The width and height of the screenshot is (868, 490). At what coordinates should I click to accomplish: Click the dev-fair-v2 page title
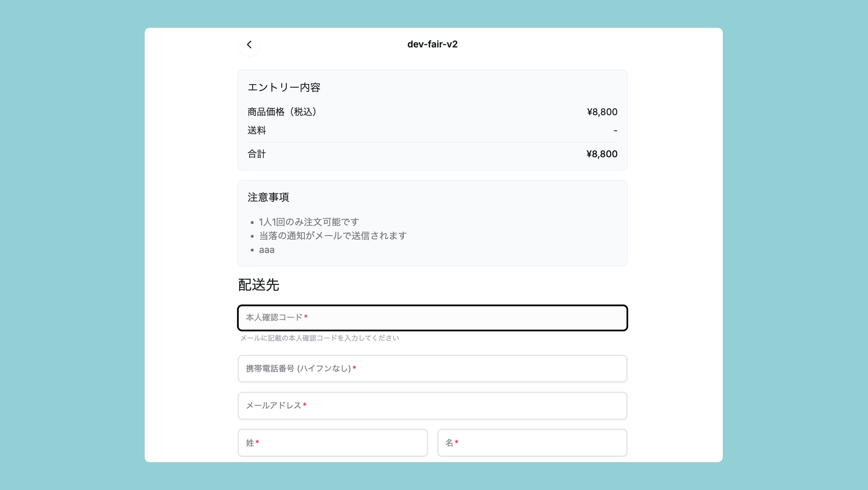432,44
